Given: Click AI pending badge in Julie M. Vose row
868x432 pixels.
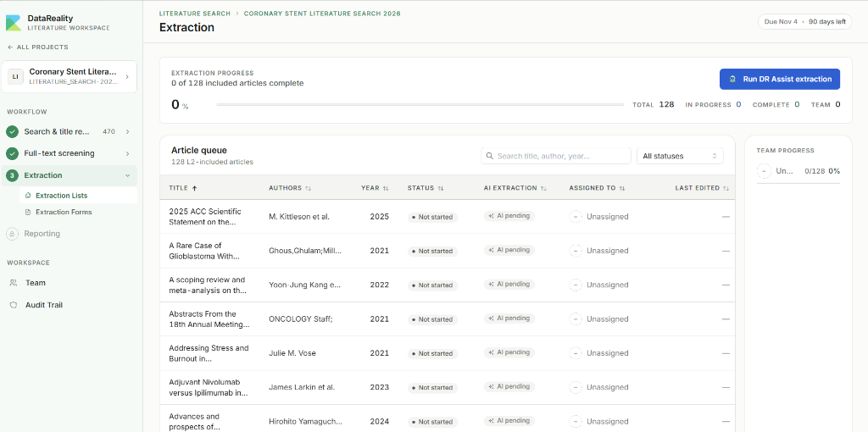Looking at the screenshot, I should point(509,352).
